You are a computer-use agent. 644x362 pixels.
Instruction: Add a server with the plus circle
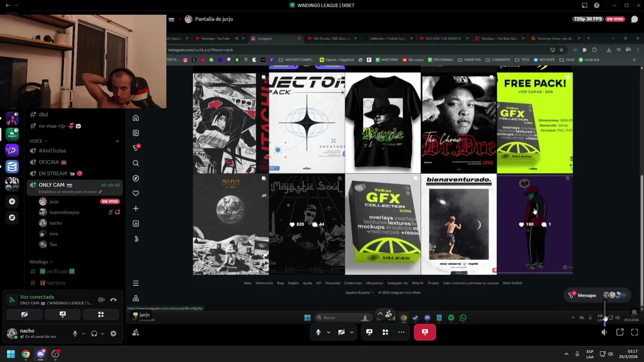click(12, 202)
